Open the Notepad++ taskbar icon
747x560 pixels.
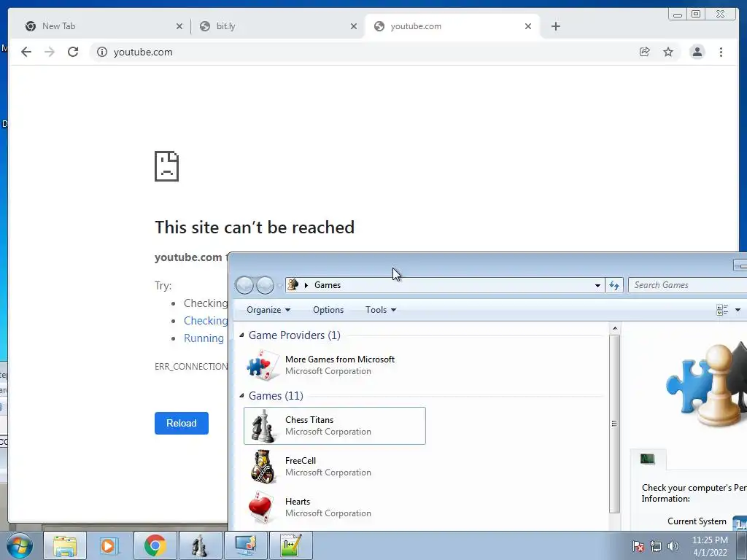[x=290, y=545]
